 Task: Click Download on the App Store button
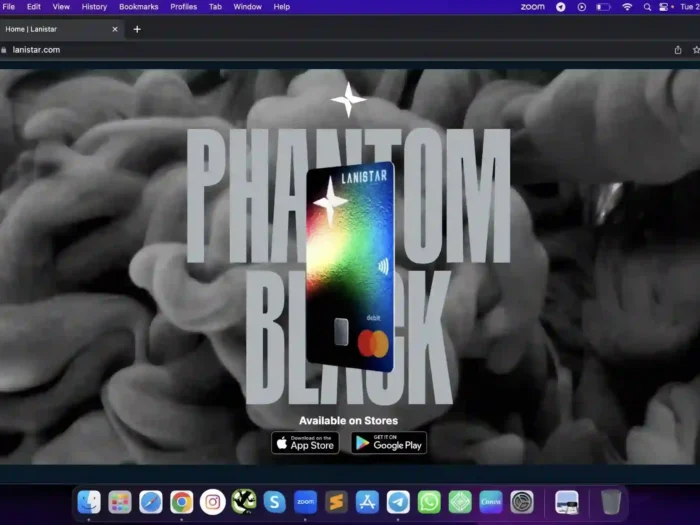305,443
